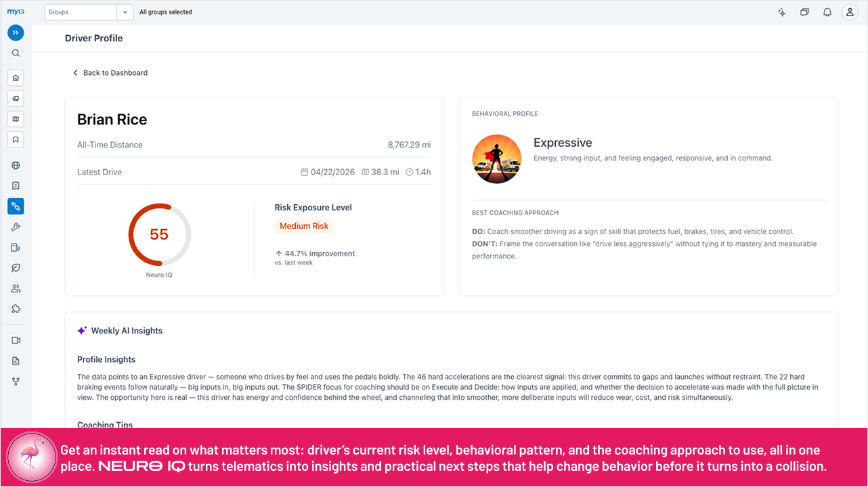Open the leaf sustainability icon in the sidebar
The height and width of the screenshot is (487, 868).
tap(16, 268)
